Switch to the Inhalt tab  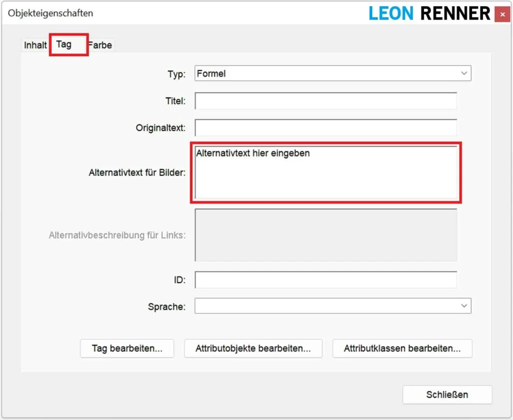point(35,45)
